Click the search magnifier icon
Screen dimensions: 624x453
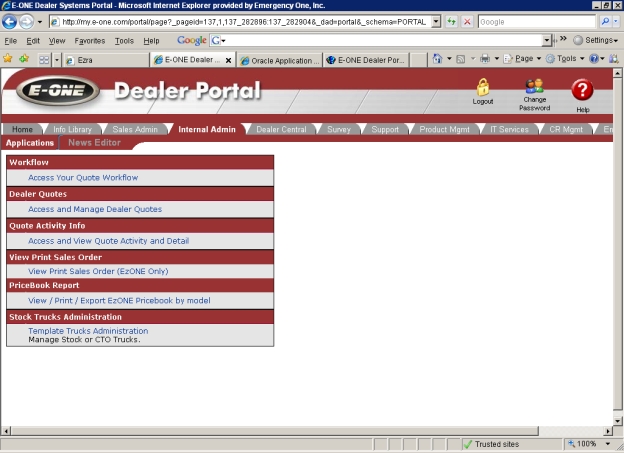[605, 21]
